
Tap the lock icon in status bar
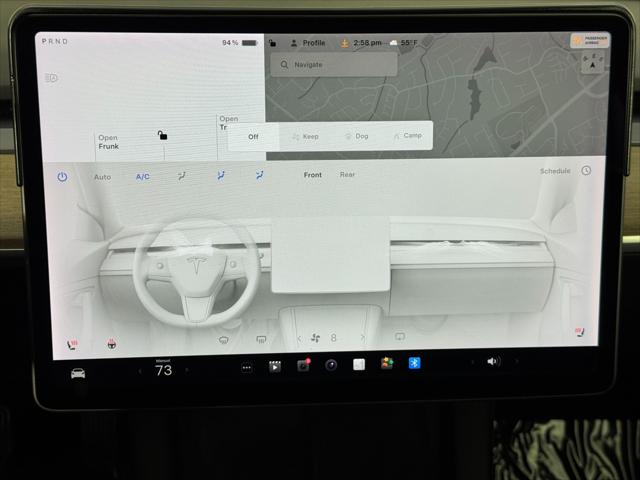click(x=272, y=43)
